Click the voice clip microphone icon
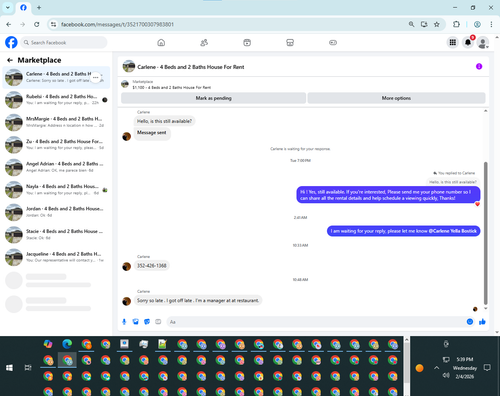 (x=124, y=322)
